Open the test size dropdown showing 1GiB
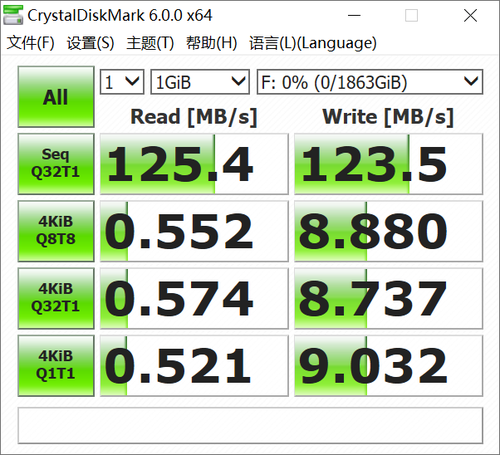The width and height of the screenshot is (500, 455). coord(200,82)
